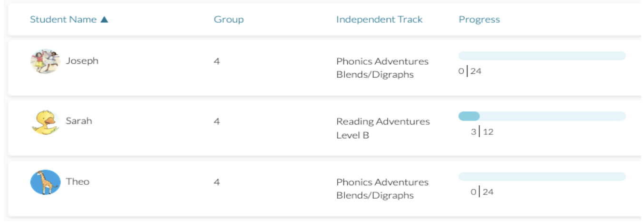Click Joseph's empty progress bar
The height and width of the screenshot is (222, 644).
point(542,56)
